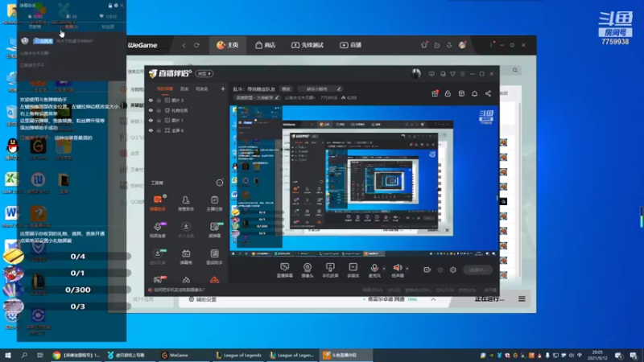Image resolution: width=644 pixels, height=362 pixels.
Task: Open the store icon beside the bell
Action: (461, 93)
